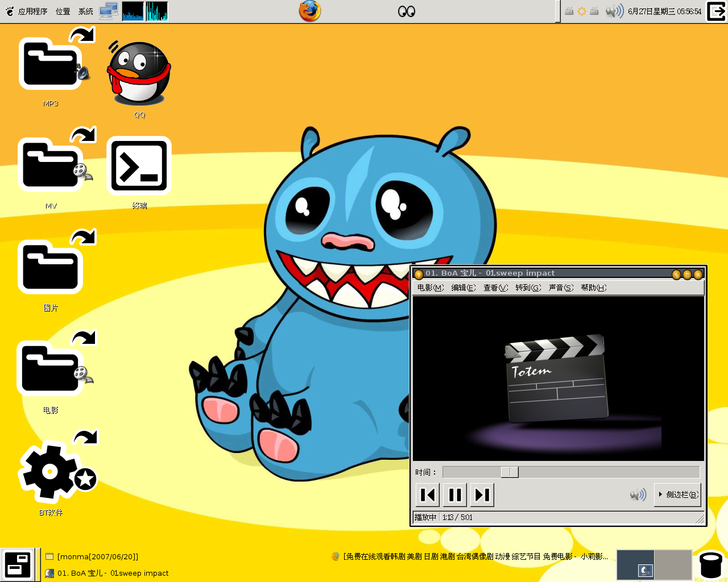Image resolution: width=728 pixels, height=582 pixels.
Task: Skip to previous track in Totem
Action: [428, 494]
